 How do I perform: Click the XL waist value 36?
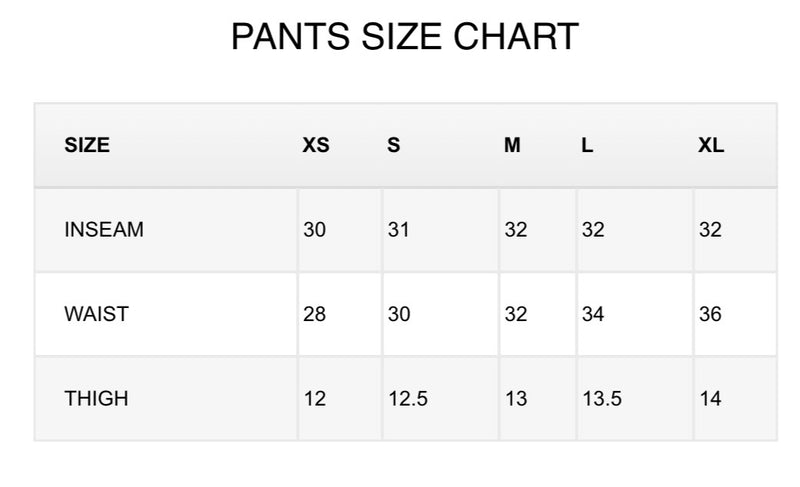[710, 314]
